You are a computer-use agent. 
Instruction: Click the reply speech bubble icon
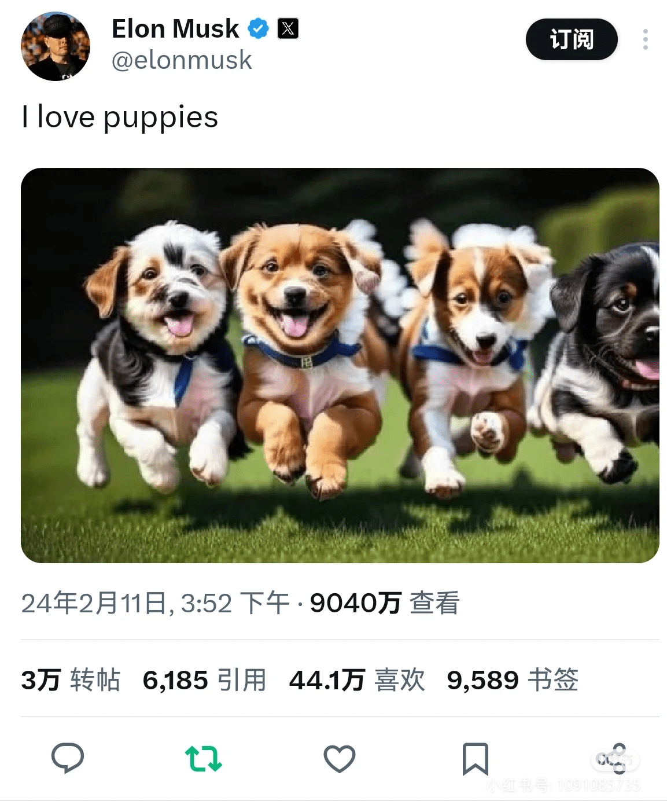tap(68, 758)
